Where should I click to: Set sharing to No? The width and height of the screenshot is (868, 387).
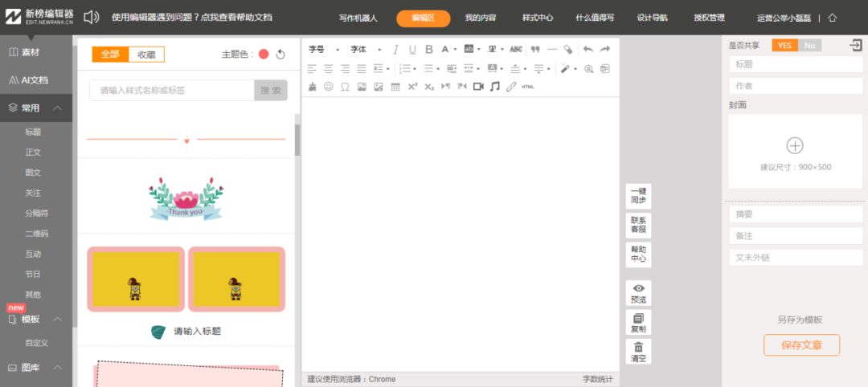(x=809, y=46)
